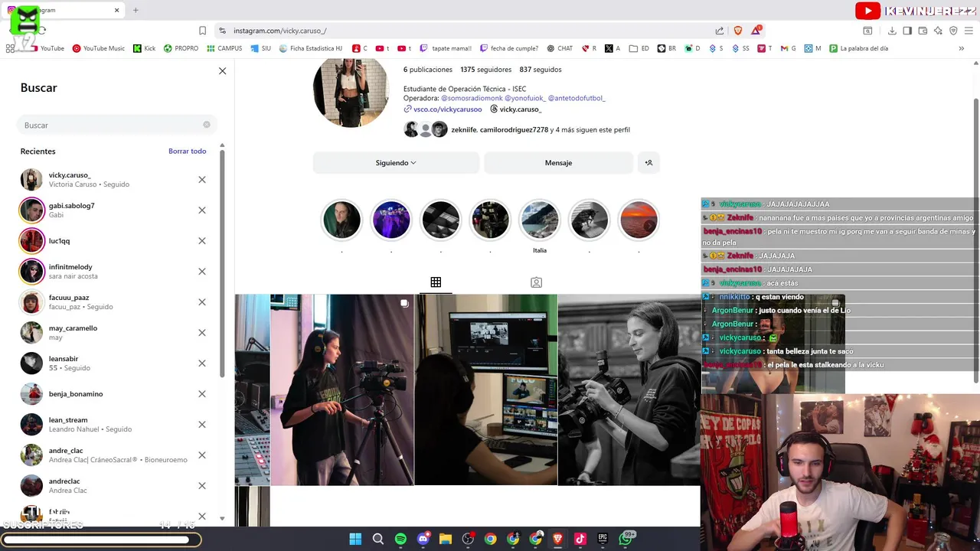Open the Windows Start button

(x=355, y=539)
